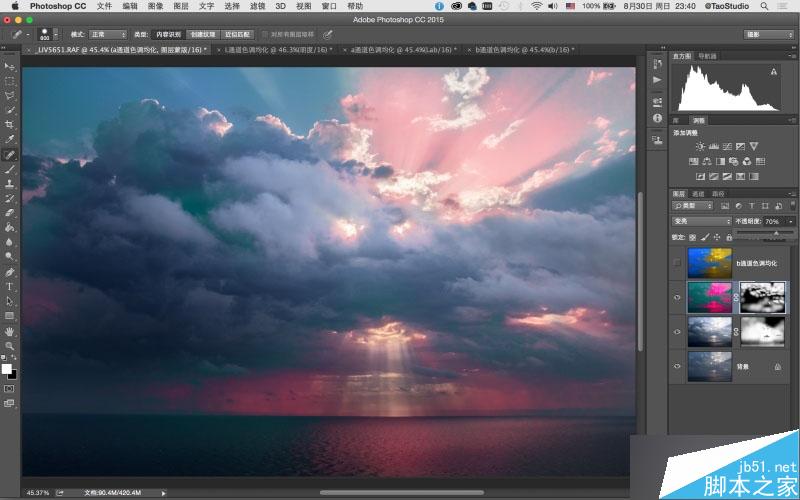The image size is (800, 500).
Task: Open the tool preset picker arrow
Action: click(x=28, y=35)
